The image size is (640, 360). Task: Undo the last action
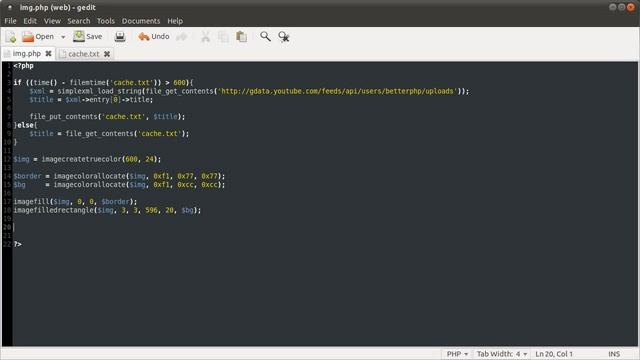pos(153,37)
